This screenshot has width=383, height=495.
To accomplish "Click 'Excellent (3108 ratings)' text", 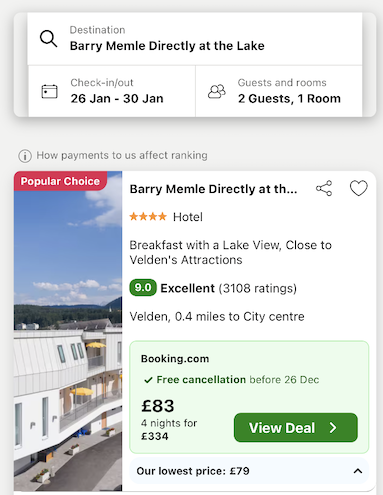I will [x=228, y=288].
